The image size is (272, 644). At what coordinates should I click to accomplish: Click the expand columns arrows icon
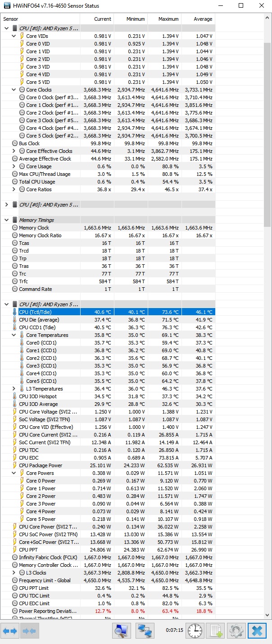pyautogui.click(x=10, y=630)
